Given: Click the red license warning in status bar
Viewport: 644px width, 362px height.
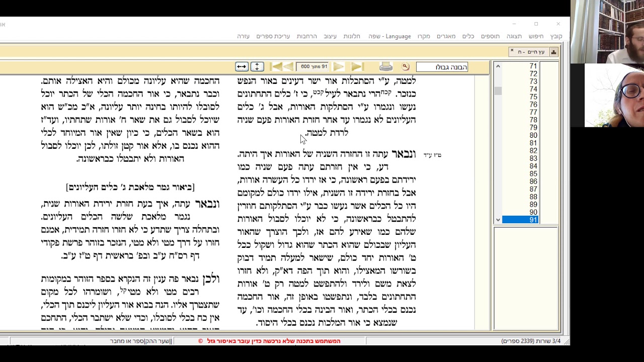Looking at the screenshot, I should coord(269,341).
